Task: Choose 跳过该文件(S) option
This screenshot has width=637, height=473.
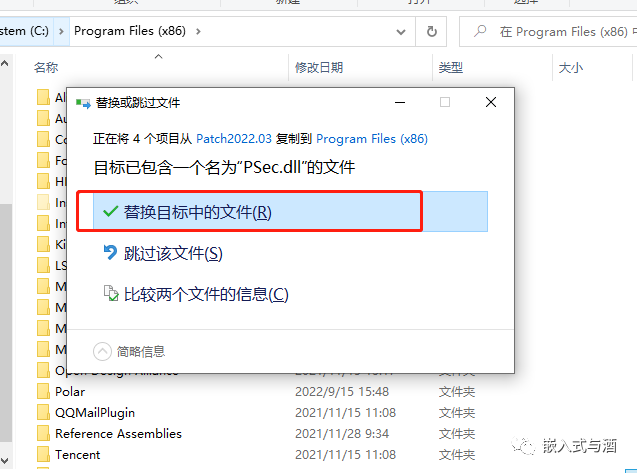Action: click(x=173, y=254)
